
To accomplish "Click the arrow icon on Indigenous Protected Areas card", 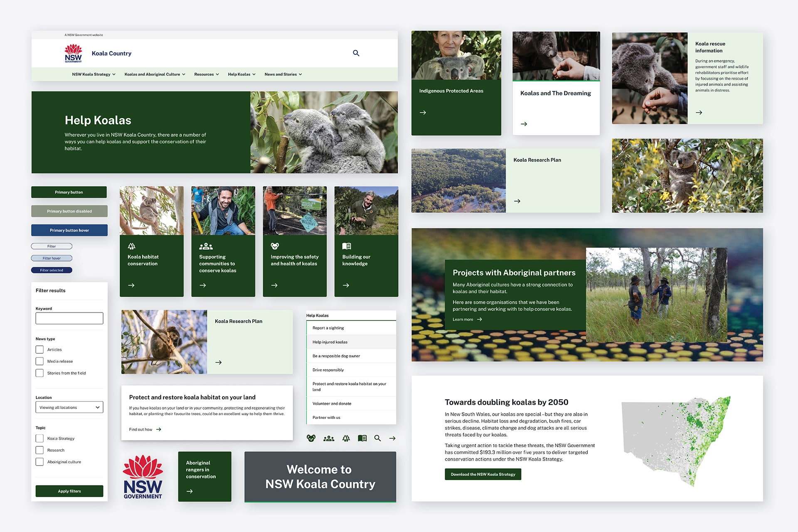I will [423, 112].
